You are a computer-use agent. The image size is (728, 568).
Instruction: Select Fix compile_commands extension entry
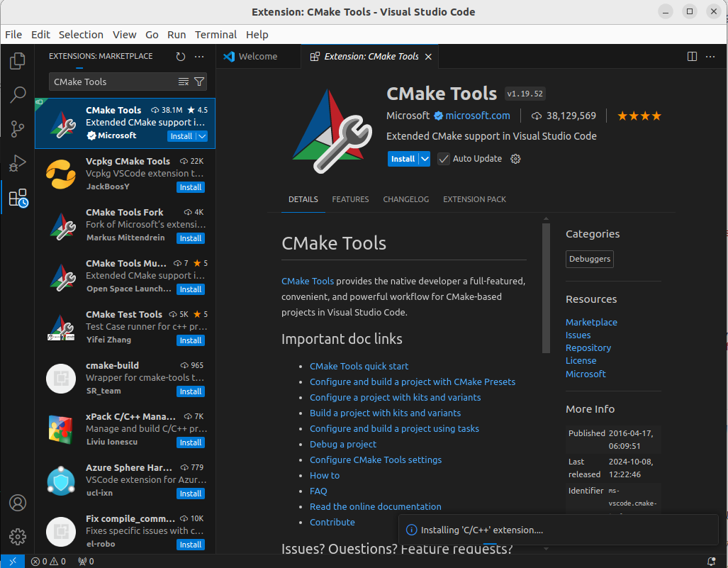pyautogui.click(x=125, y=532)
